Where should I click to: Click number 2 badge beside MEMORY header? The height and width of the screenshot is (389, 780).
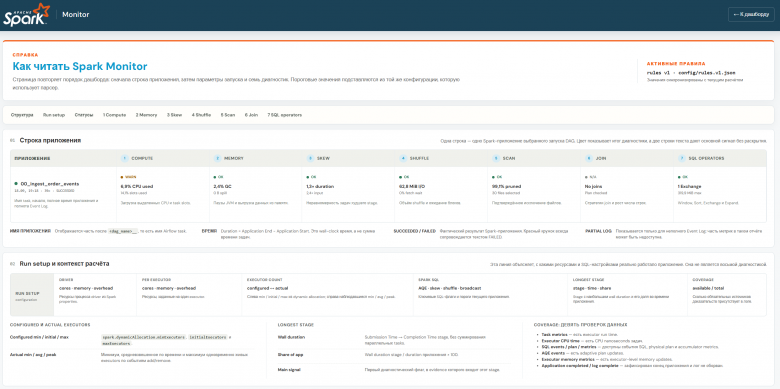click(217, 158)
